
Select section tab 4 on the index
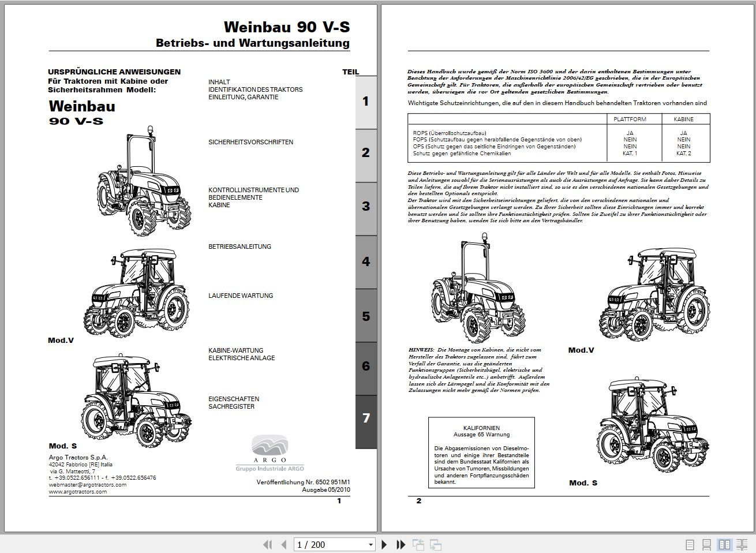click(x=366, y=261)
